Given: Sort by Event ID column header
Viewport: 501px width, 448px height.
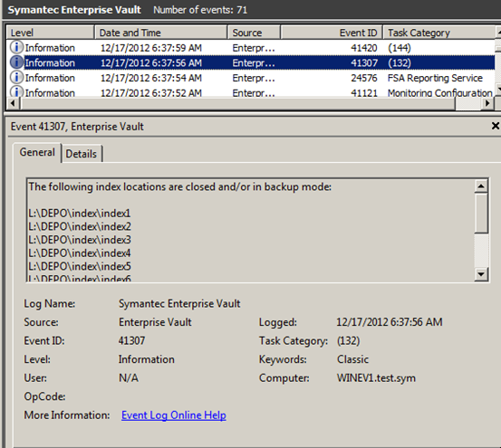Looking at the screenshot, I should point(332,33).
